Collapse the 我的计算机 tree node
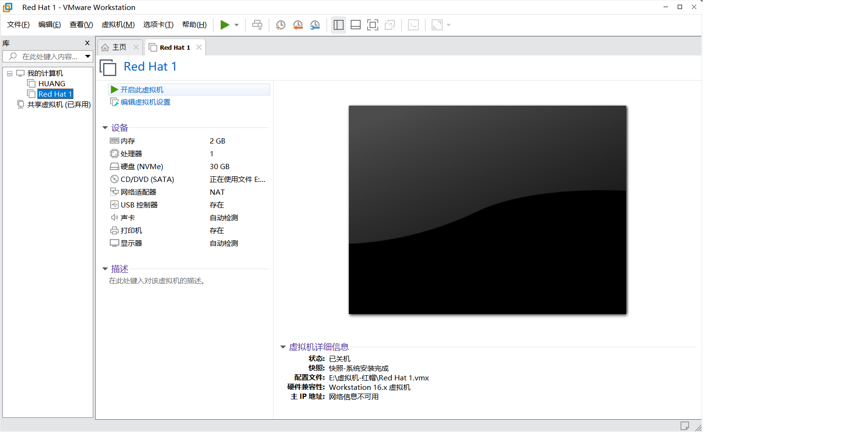 coord(9,73)
